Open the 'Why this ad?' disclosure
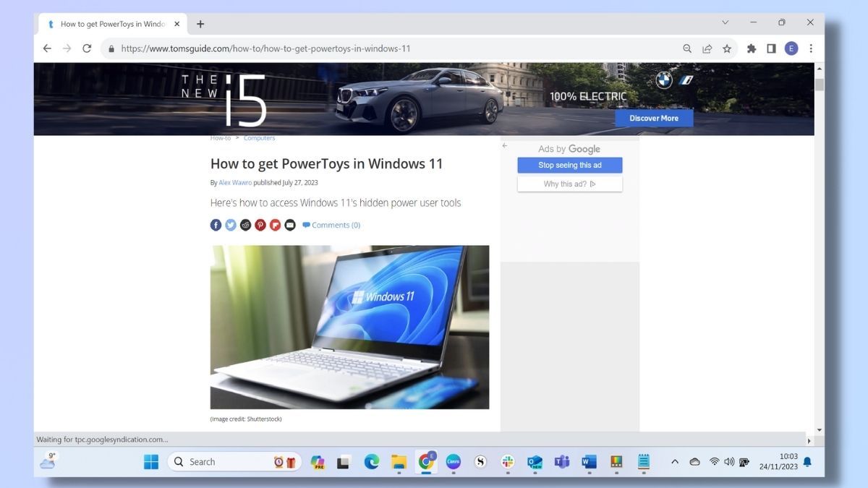Viewport: 868px width, 488px height. pyautogui.click(x=569, y=184)
